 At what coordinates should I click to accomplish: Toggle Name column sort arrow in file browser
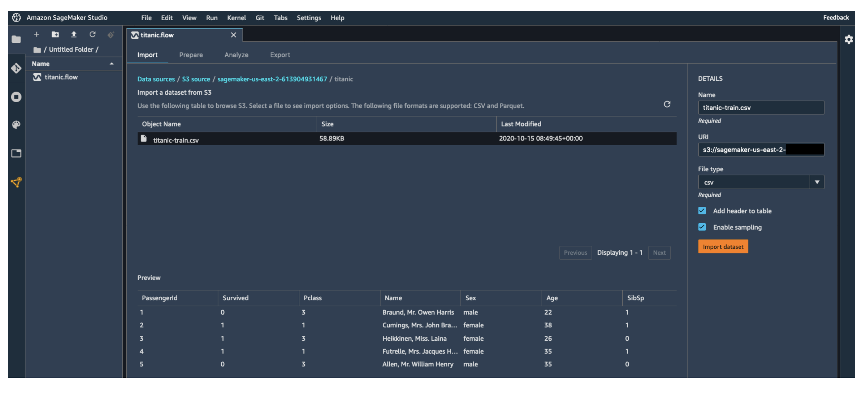pos(112,64)
